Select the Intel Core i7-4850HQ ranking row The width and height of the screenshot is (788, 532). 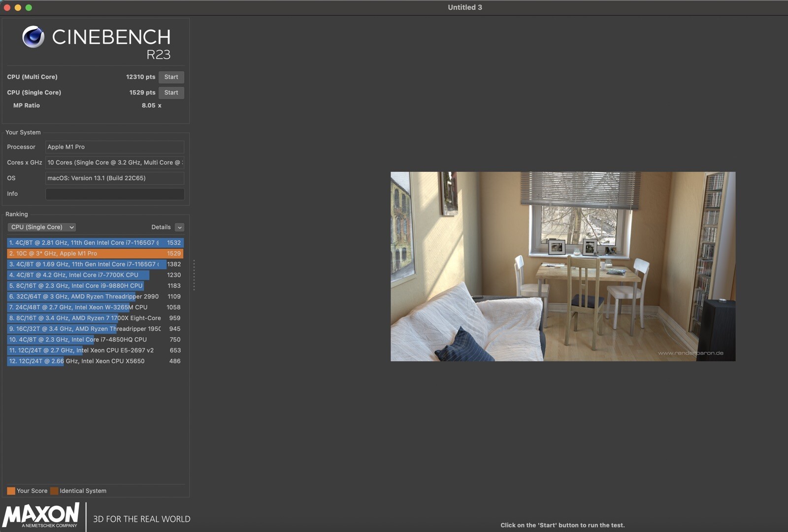click(95, 340)
